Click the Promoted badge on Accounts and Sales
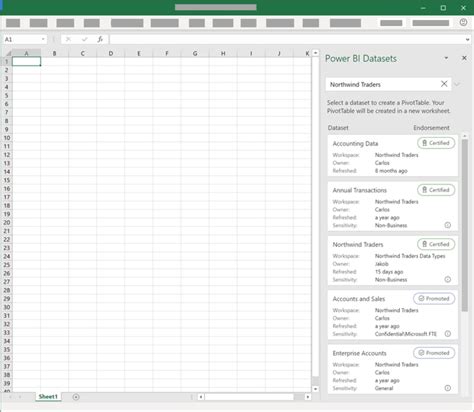Viewport: 474px width, 412px height. click(434, 299)
